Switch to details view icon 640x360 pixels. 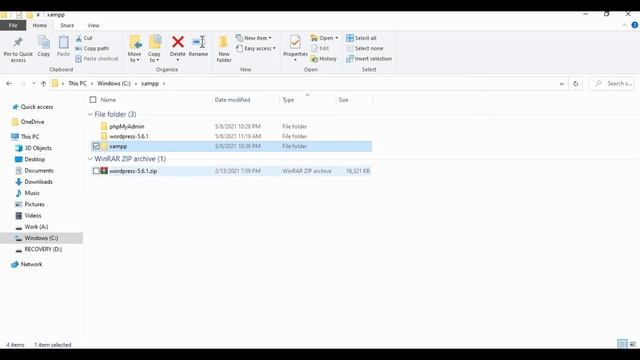click(x=622, y=344)
